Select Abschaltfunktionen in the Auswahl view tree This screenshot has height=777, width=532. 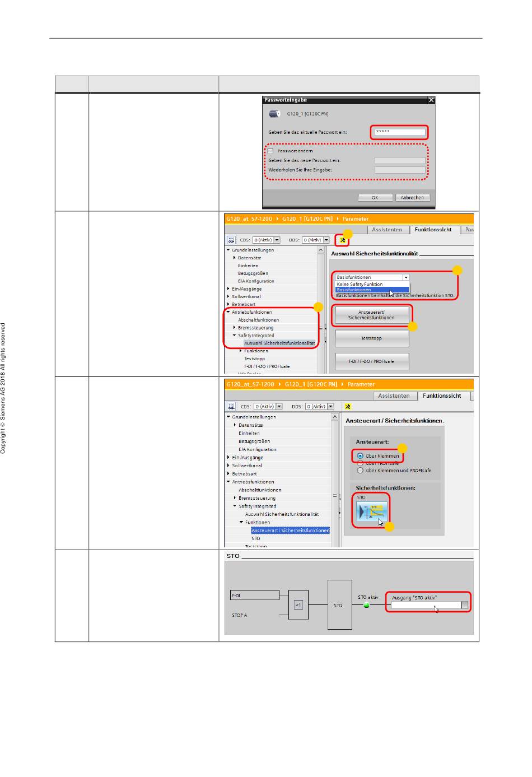point(258,320)
